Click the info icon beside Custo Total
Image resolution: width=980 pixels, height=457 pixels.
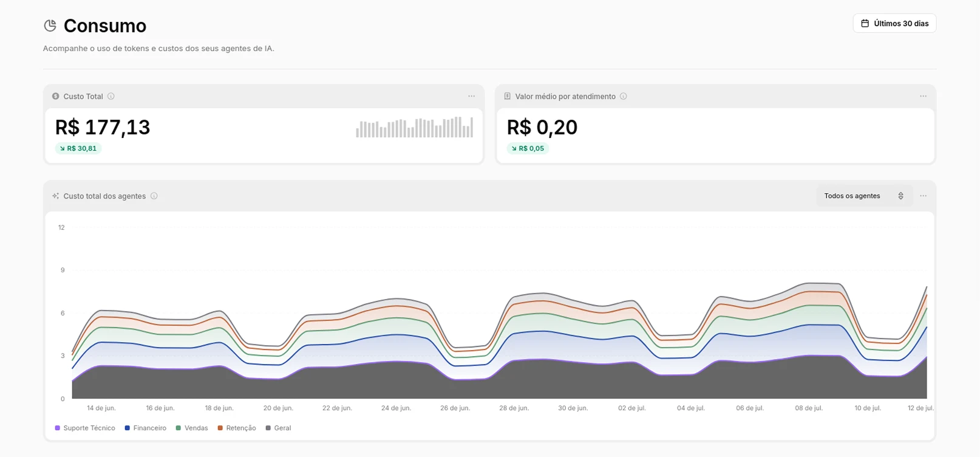[111, 96]
